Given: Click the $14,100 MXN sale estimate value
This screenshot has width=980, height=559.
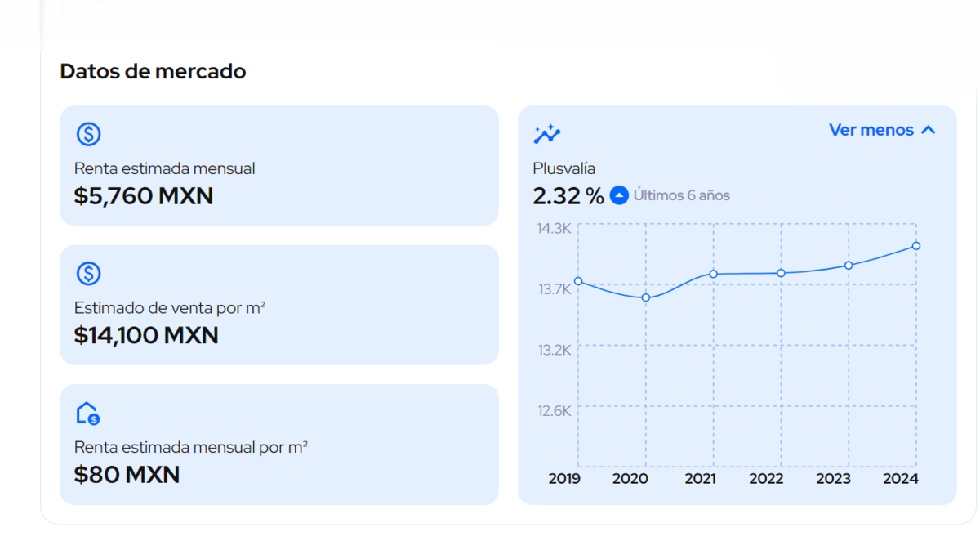Looking at the screenshot, I should tap(146, 335).
